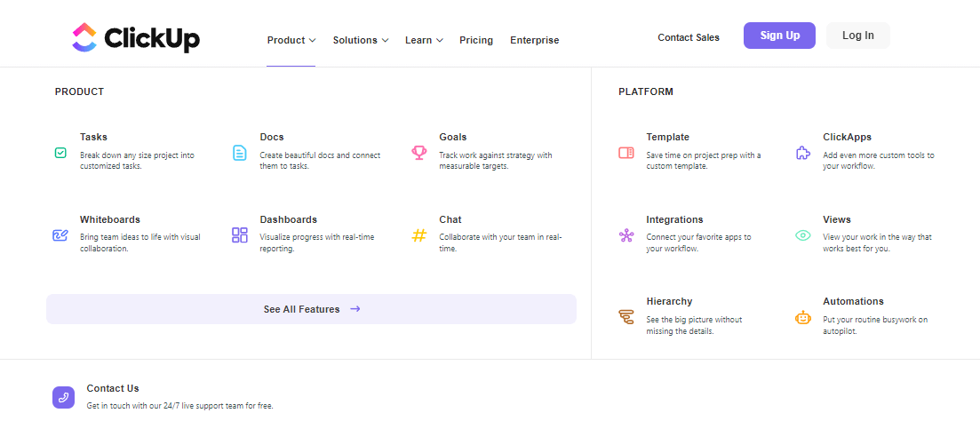This screenshot has width=980, height=429.
Task: Open the ClickApps platform link
Action: [x=848, y=137]
